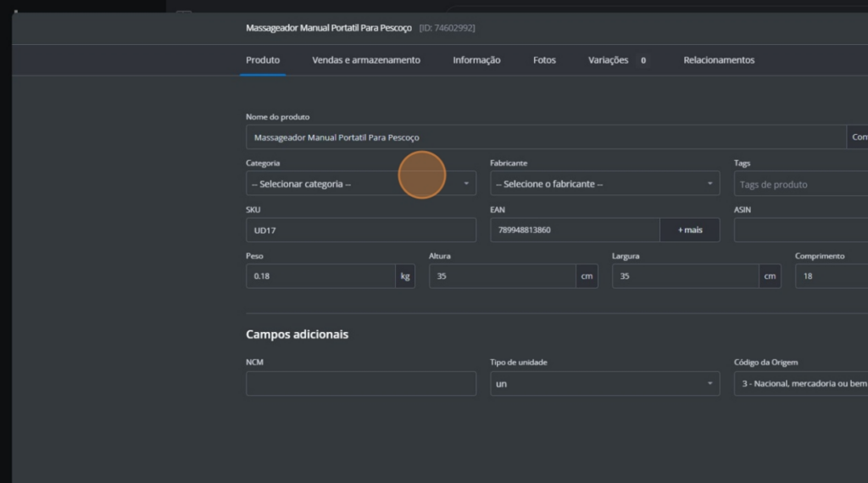
Task: Focus the SKU field containing UD17
Action: click(x=360, y=230)
